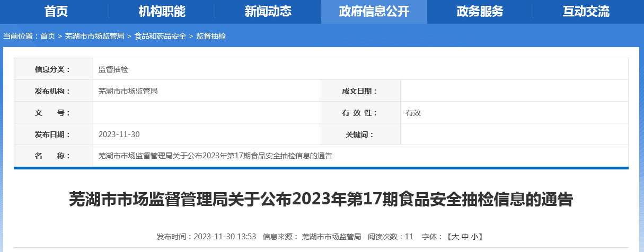Open the 首页 navigation tab

point(56,12)
